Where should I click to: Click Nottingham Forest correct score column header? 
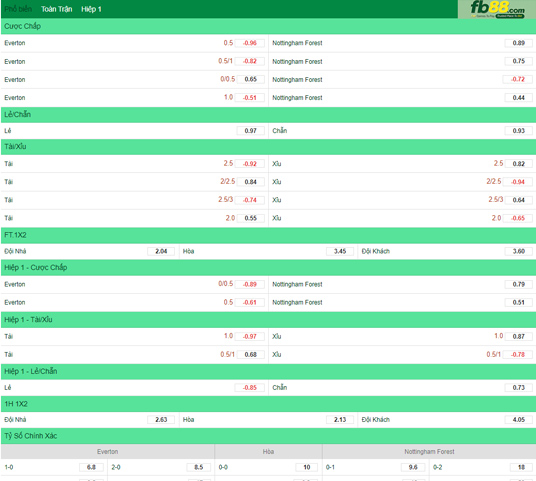[x=429, y=452]
